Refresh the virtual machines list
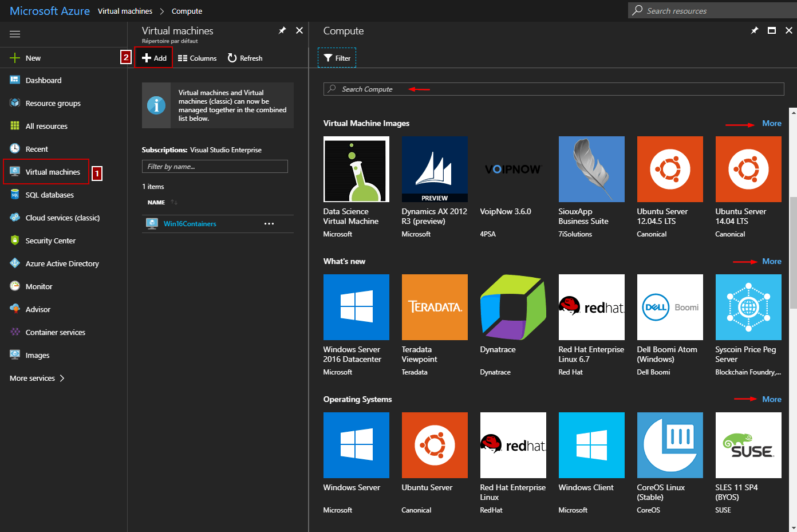Image resolution: width=797 pixels, height=532 pixels. [245, 58]
